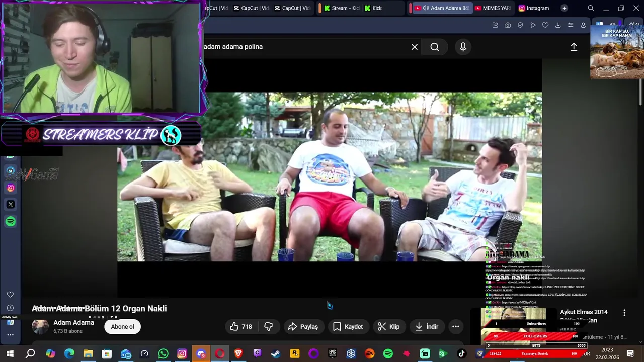This screenshot has height=362, width=644.
Task: Open more actions three-dot menu under video
Action: point(456,327)
